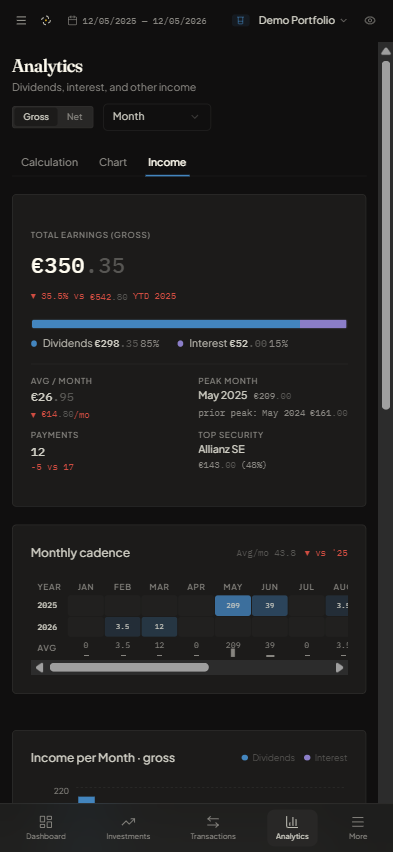The image size is (393, 852).
Task: Select Analytics in bottom navigation
Action: 292,828
